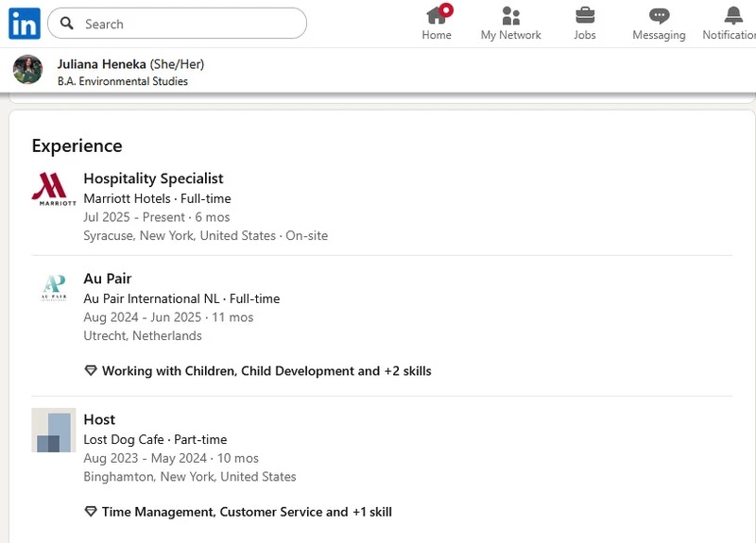Open the Messaging speech bubble icon
The width and height of the screenshot is (756, 543).
(659, 16)
